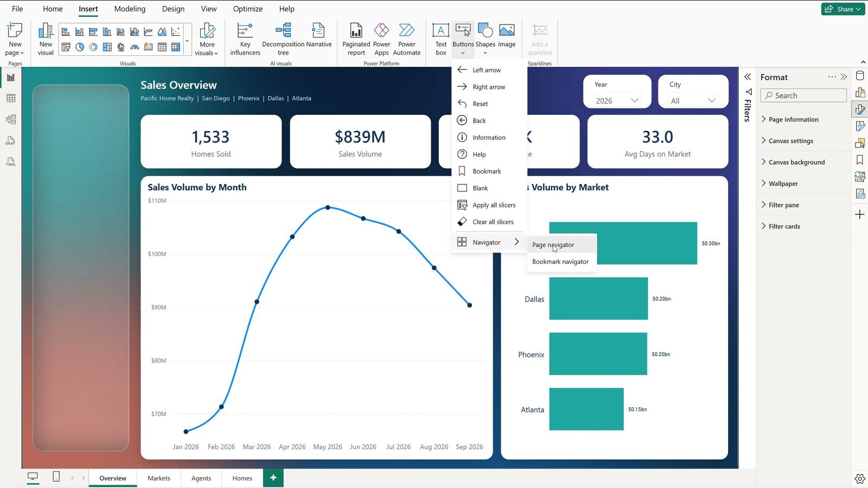Add a New visual
Viewport: 868px width, 488px height.
[x=46, y=38]
